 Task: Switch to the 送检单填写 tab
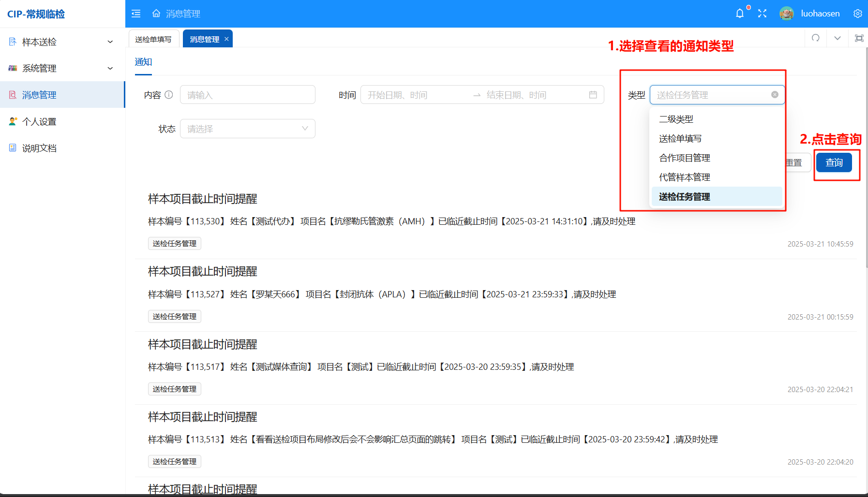[153, 39]
